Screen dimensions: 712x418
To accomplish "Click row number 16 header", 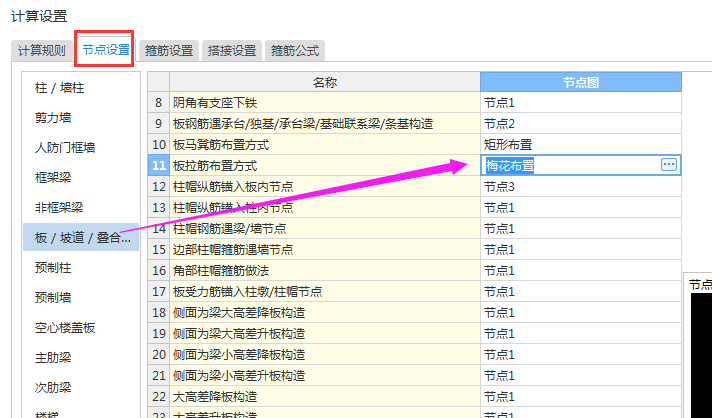I will [158, 270].
